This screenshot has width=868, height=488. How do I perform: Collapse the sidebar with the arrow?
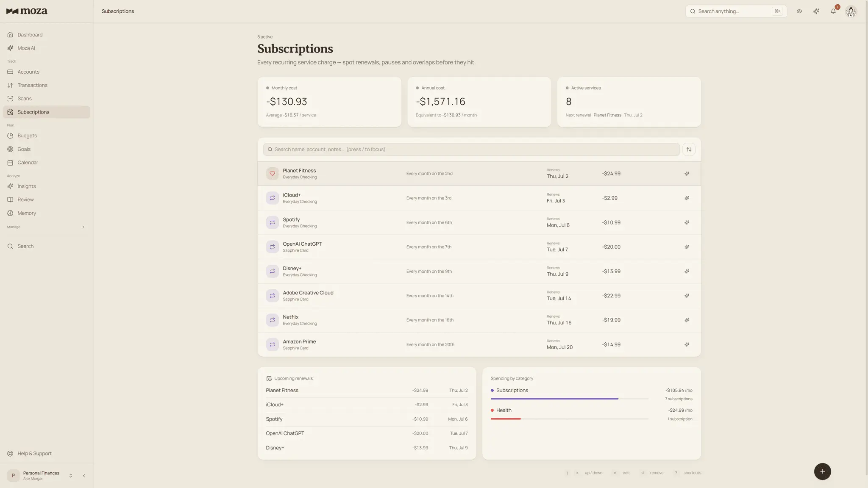coord(84,476)
